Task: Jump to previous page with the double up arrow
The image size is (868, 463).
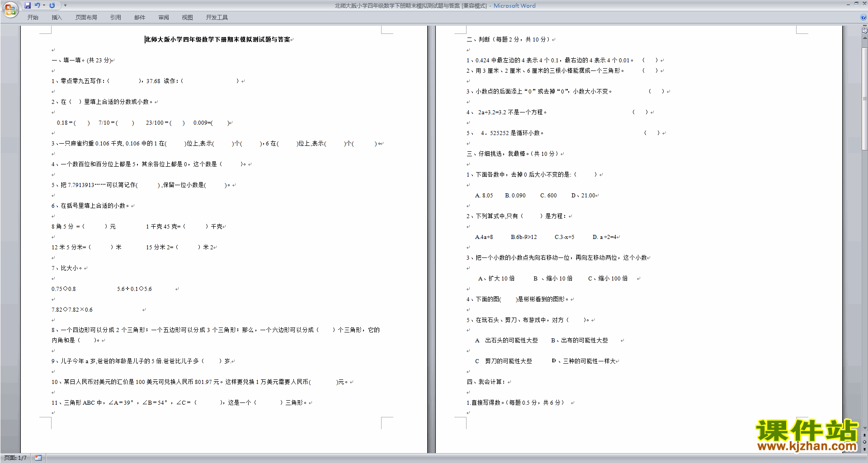Action: [x=865, y=435]
